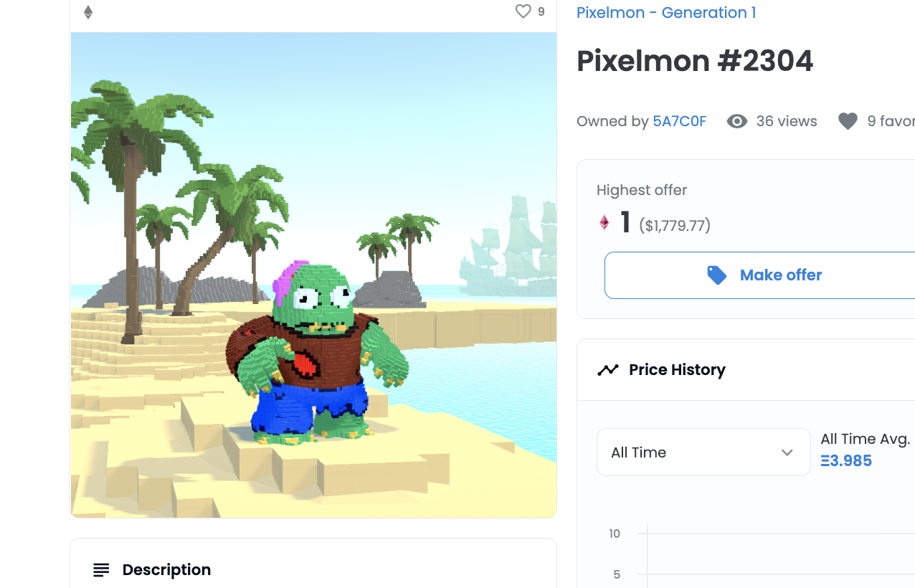This screenshot has width=915, height=588.
Task: Open the Pixelmon - Generation 1 collection link
Action: (x=665, y=13)
